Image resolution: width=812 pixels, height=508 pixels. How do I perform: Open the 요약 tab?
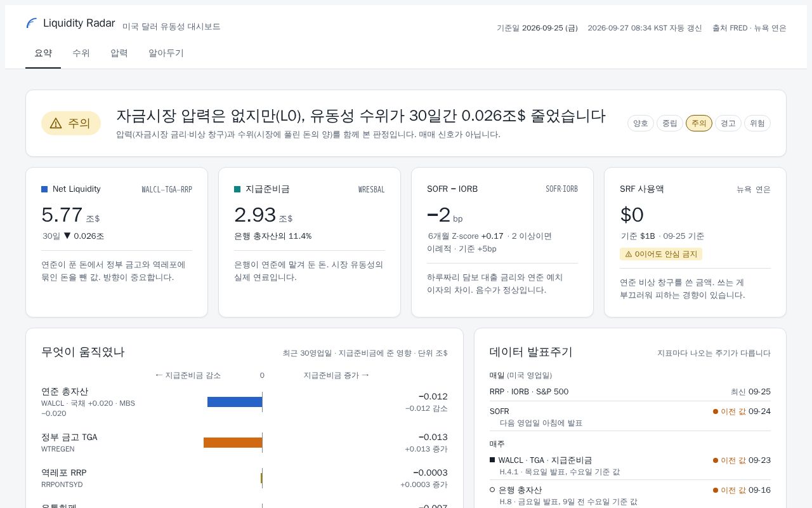click(43, 53)
